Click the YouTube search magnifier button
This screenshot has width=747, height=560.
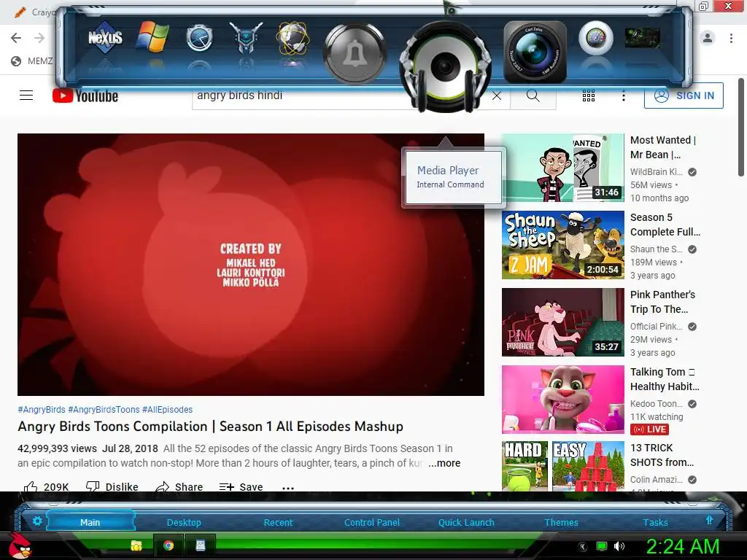click(533, 96)
